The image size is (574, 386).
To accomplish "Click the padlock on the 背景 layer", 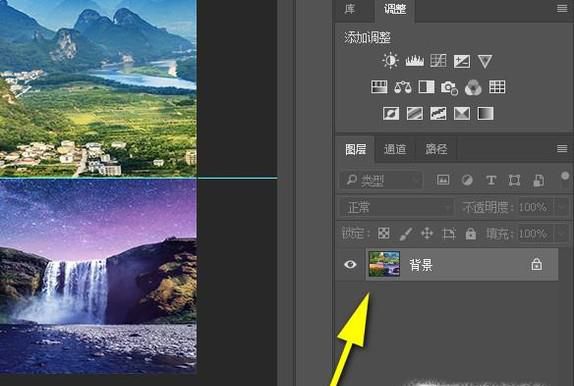I will tap(537, 264).
